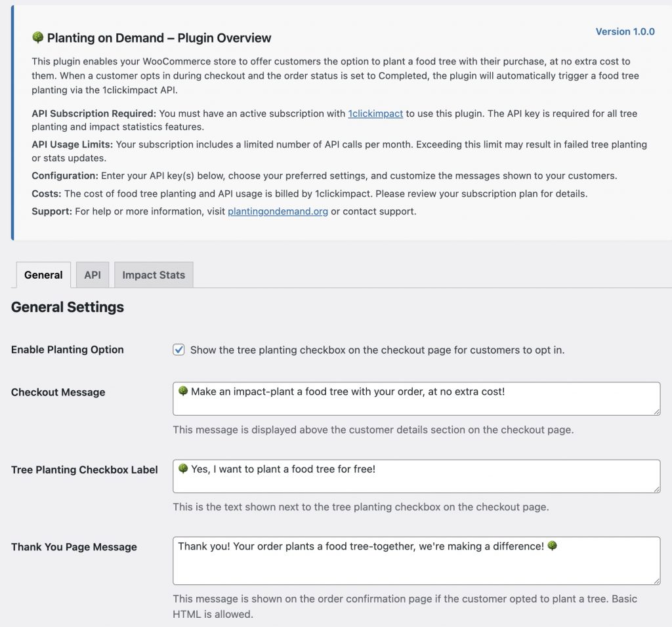Switch to the Impact Stats tab

[x=154, y=275]
